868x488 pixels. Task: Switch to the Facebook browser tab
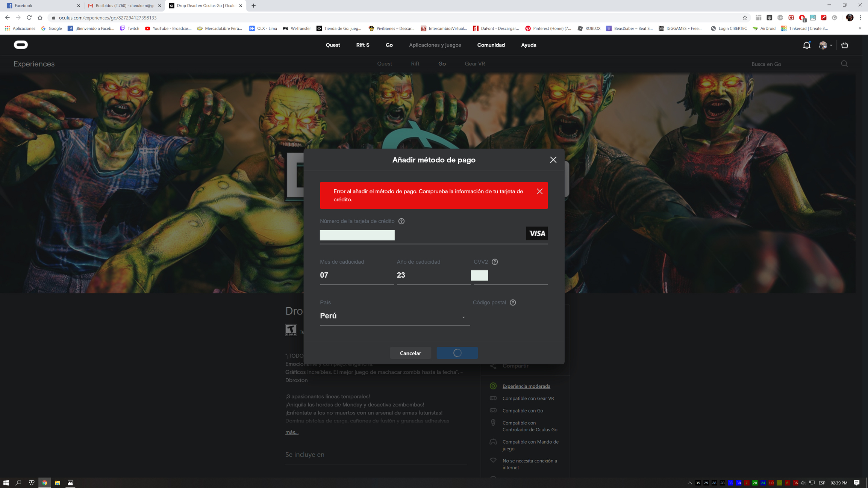[x=43, y=6]
